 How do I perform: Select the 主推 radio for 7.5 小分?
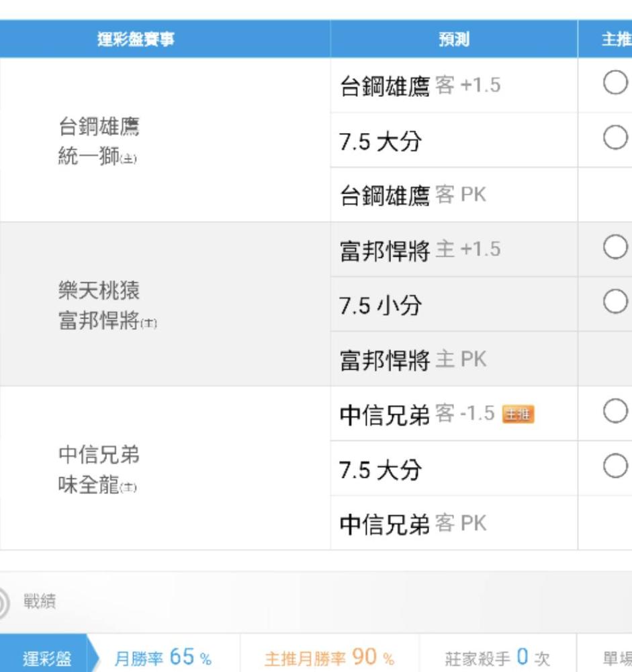click(615, 301)
